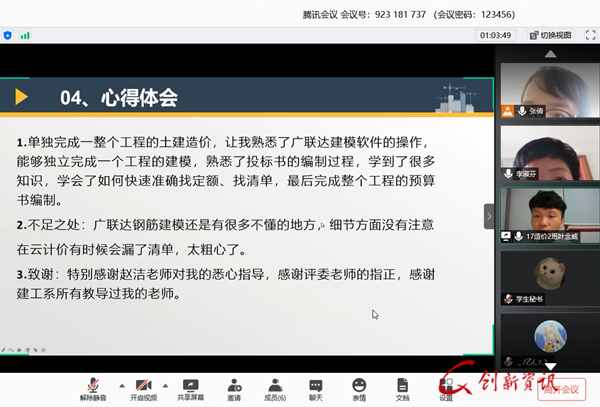Select 17造价2班叶金威 video thumbnail
This screenshot has height=407, width=600.
point(550,216)
